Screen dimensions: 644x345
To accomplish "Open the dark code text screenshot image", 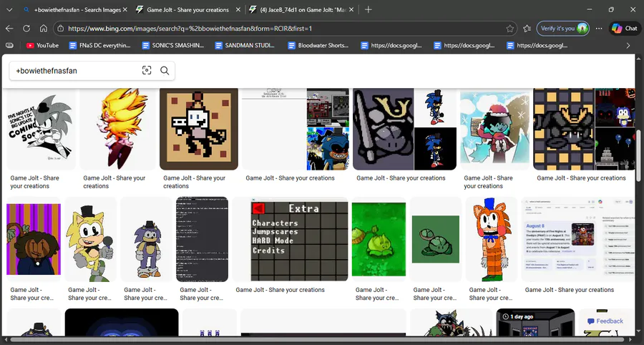I will pyautogui.click(x=202, y=239).
